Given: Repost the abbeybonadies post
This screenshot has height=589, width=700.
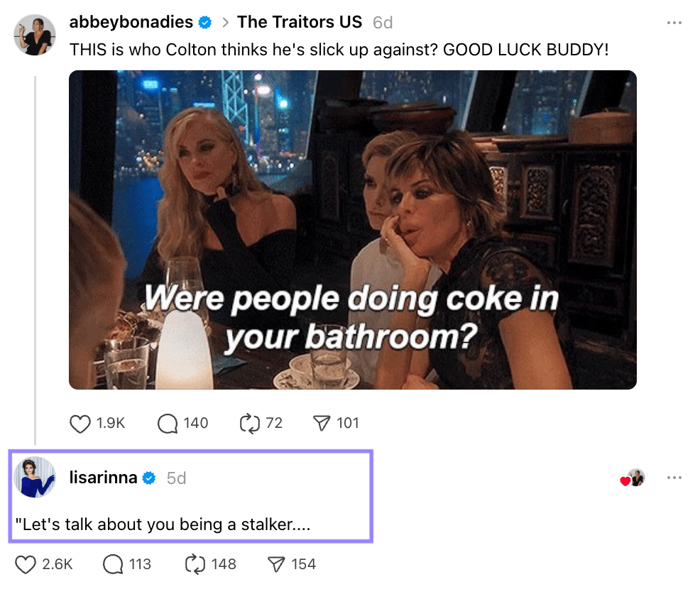Looking at the screenshot, I should [249, 424].
